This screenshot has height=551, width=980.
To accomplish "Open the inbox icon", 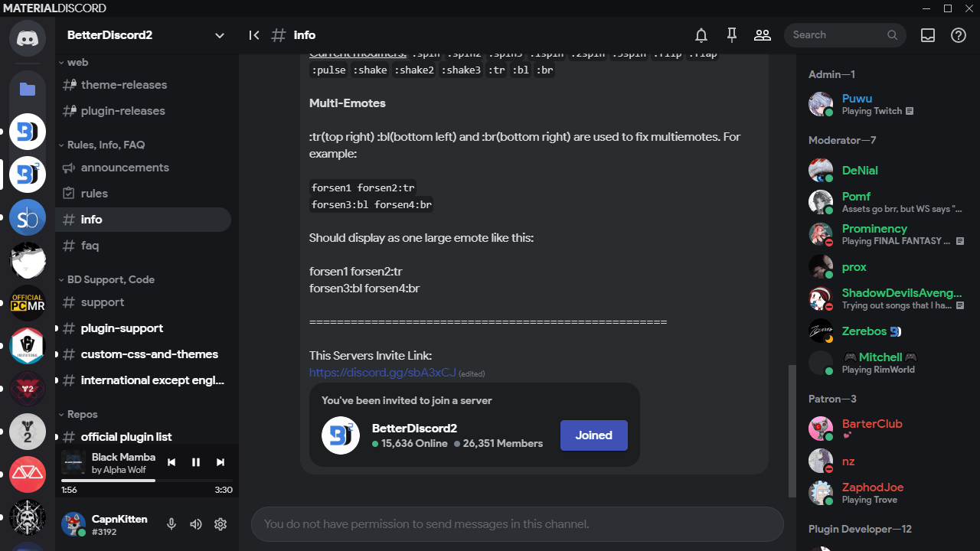I will click(x=928, y=35).
